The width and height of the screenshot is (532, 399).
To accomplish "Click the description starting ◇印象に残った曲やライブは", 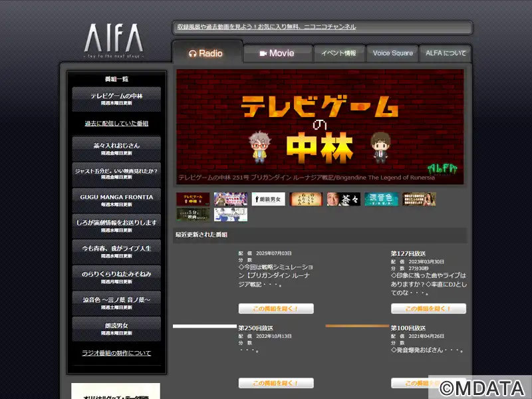I will 429,284.
